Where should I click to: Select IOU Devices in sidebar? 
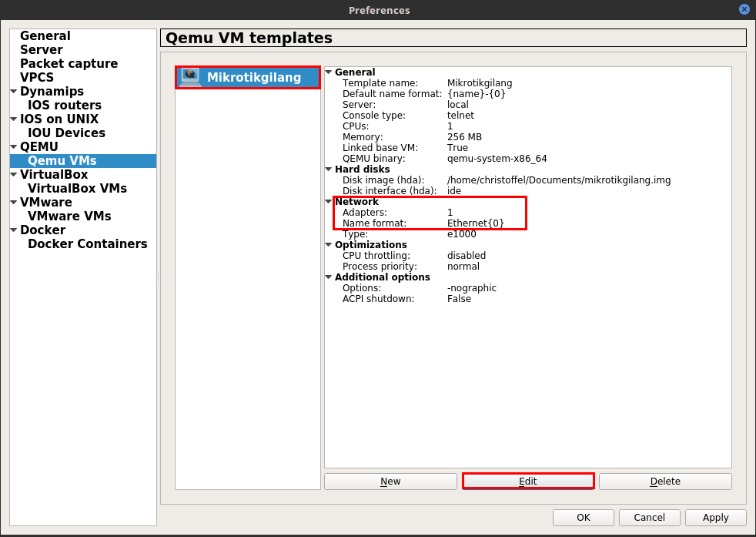[x=66, y=133]
